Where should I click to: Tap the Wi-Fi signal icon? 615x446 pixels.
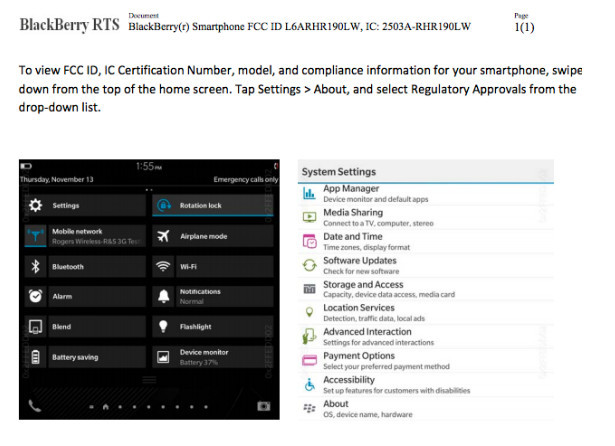coord(163,267)
